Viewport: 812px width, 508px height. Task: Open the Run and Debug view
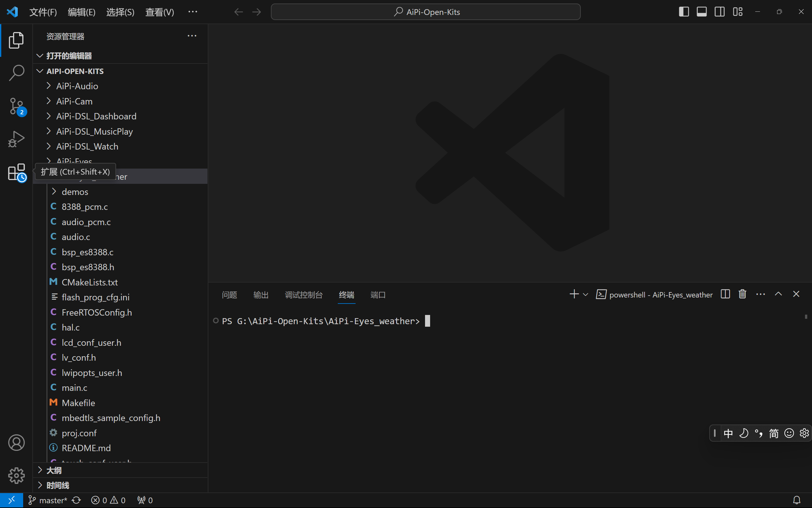pos(16,139)
